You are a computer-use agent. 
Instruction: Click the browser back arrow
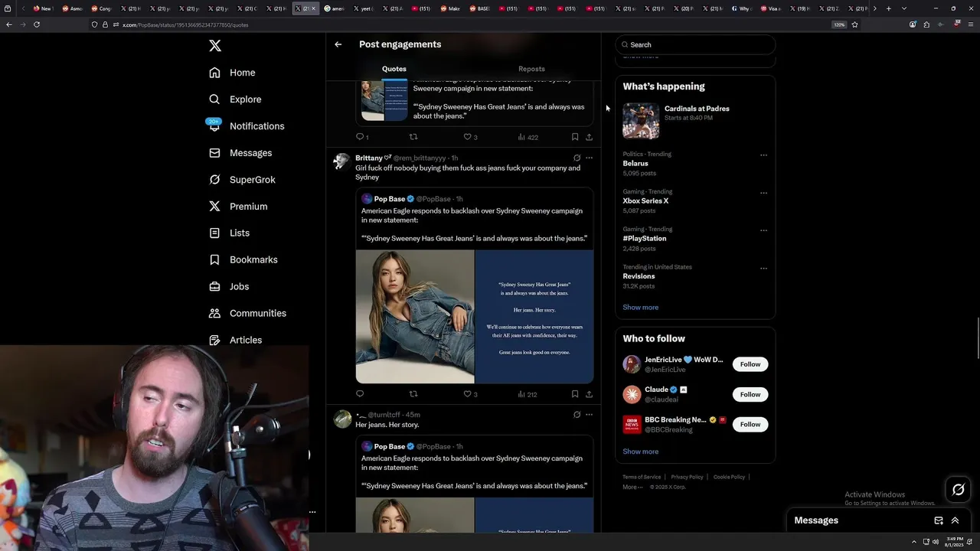click(9, 24)
